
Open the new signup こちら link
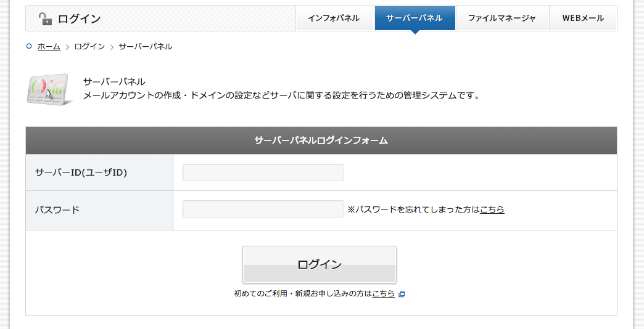coord(383,294)
